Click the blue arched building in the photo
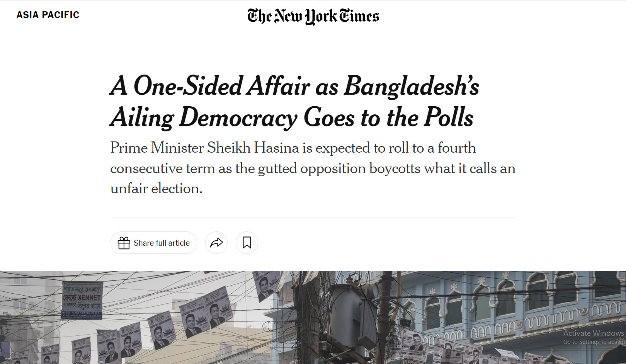Viewport: 626px width, 364px height. click(x=502, y=309)
